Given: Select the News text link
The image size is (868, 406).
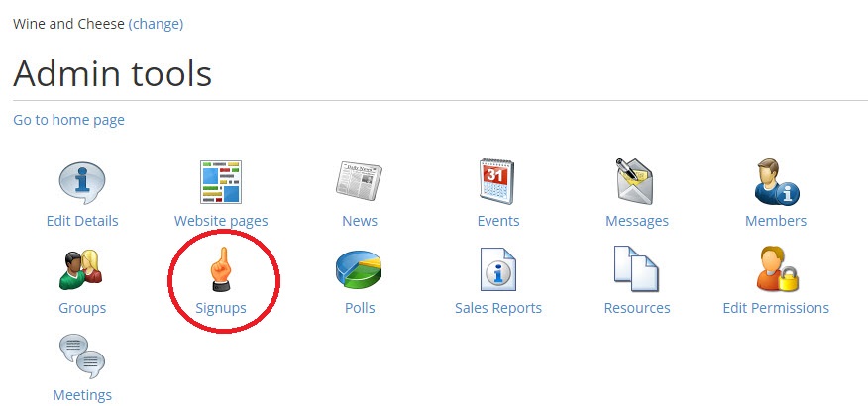Looking at the screenshot, I should click(x=360, y=221).
